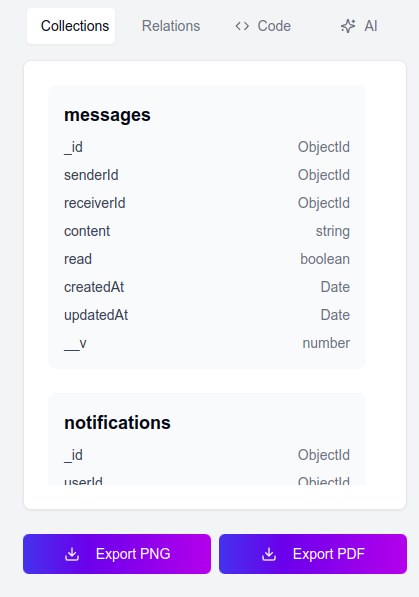Click the content field in messages
The image size is (419, 597).
coord(207,231)
